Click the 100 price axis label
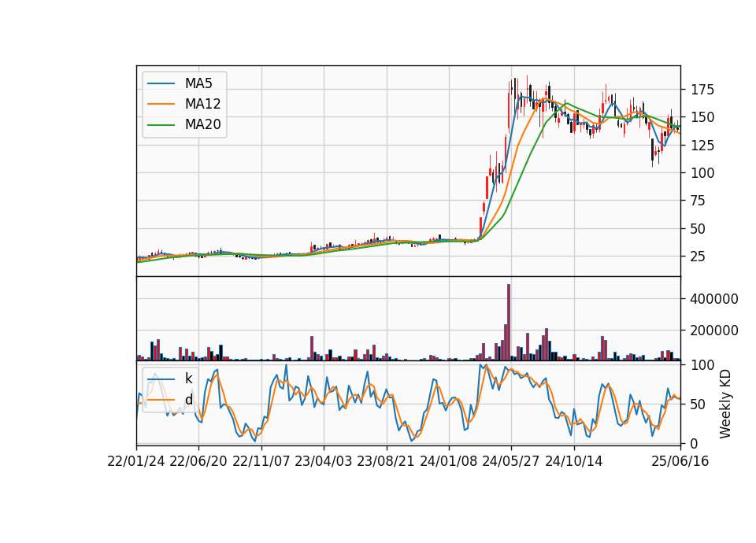The height and width of the screenshot is (543, 756). pos(702,173)
